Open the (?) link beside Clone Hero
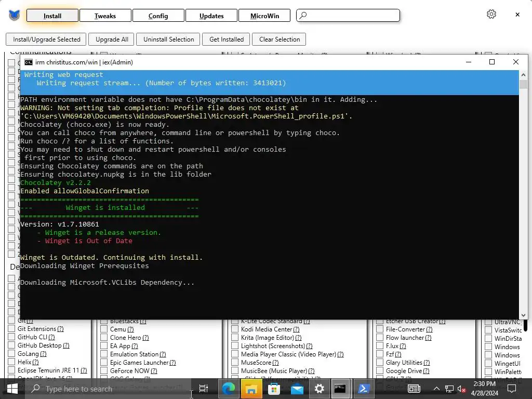 click(x=145, y=338)
